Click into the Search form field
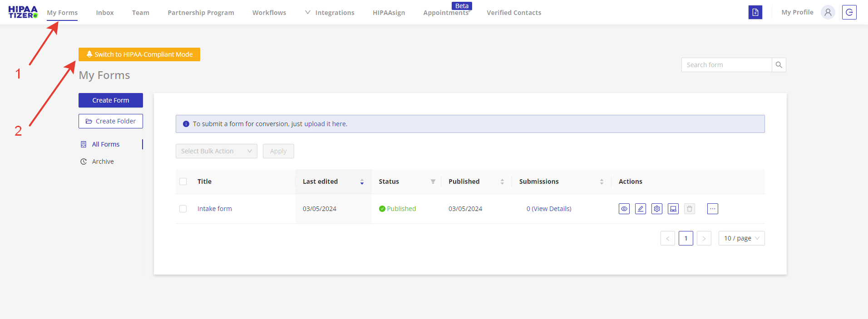 tap(726, 65)
